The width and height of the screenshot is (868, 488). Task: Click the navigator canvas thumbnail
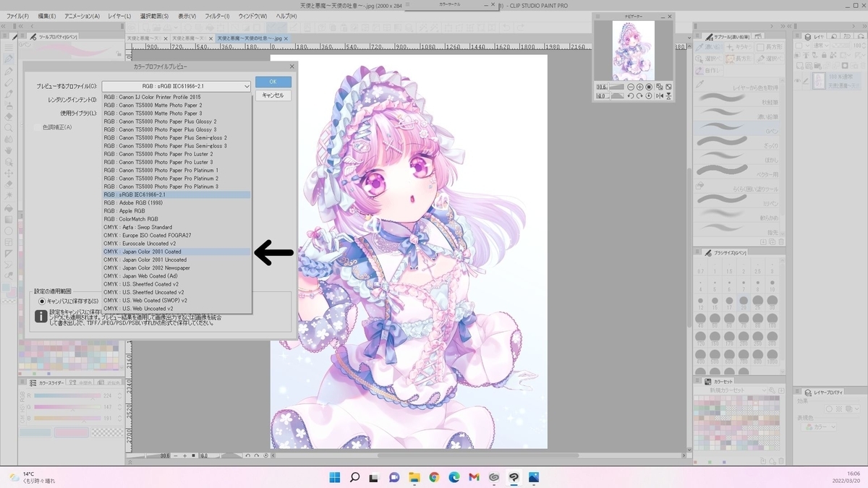tap(634, 50)
